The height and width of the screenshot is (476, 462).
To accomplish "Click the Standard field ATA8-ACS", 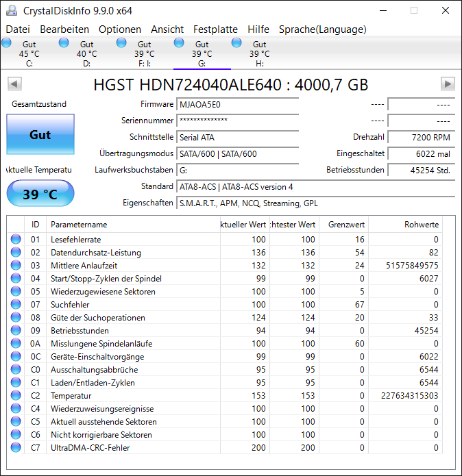I will [315, 187].
